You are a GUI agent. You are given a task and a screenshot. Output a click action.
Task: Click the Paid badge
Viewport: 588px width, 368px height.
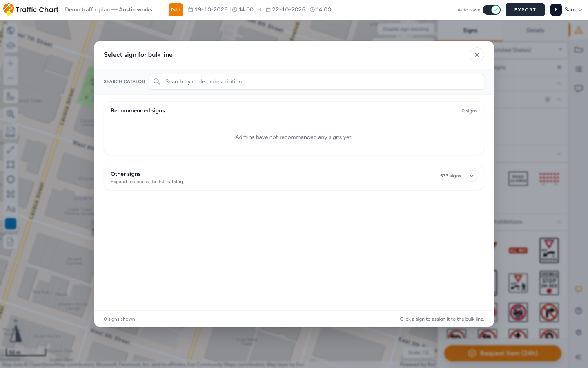point(176,10)
